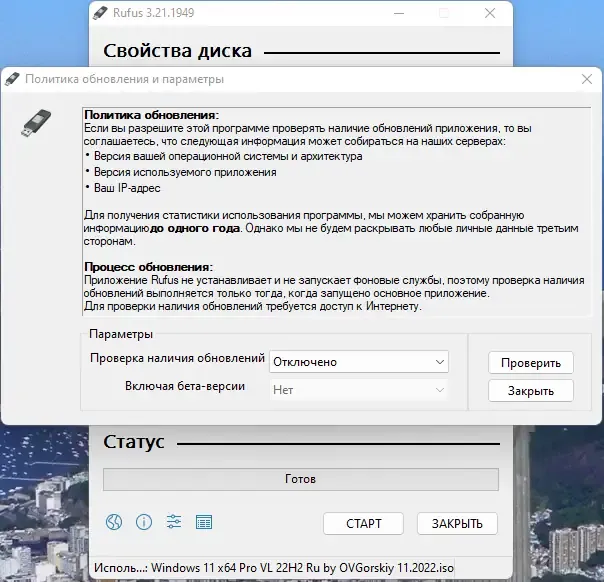The image size is (604, 582).
Task: Click the 'Ваш IP-адрес' bullet line
Action: click(x=127, y=188)
